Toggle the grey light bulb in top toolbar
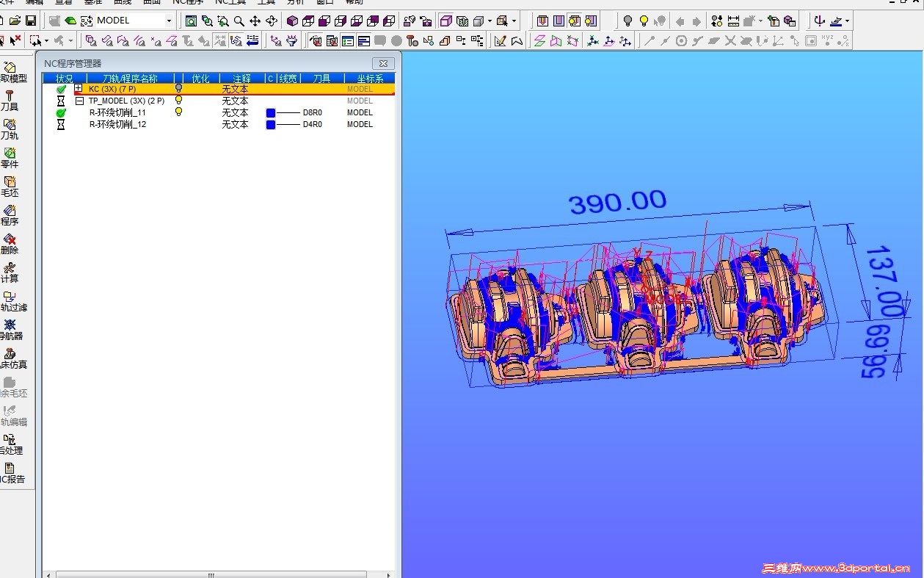 (627, 21)
